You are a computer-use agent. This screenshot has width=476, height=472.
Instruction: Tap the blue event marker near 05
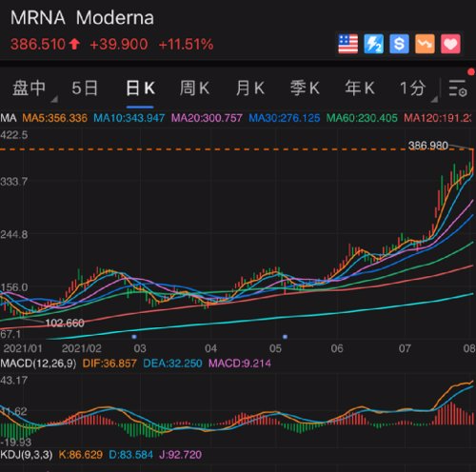point(285,337)
